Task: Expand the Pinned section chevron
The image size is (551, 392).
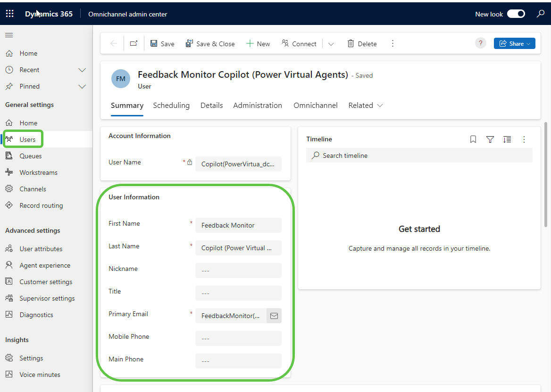Action: click(82, 86)
